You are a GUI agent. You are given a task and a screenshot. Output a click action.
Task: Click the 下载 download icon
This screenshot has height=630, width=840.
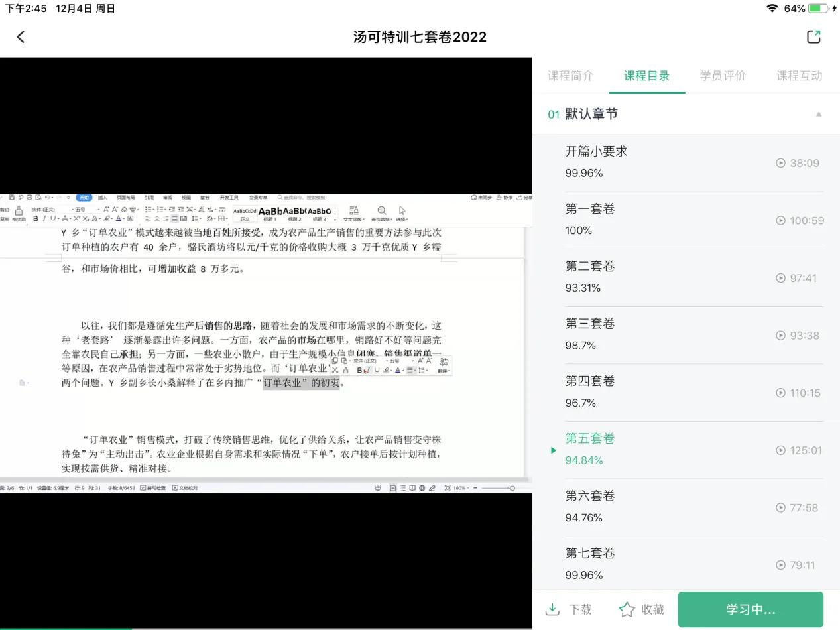pos(552,609)
